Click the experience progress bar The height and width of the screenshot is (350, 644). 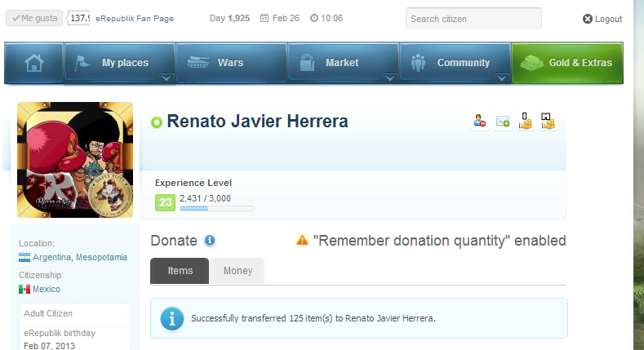[x=216, y=209]
